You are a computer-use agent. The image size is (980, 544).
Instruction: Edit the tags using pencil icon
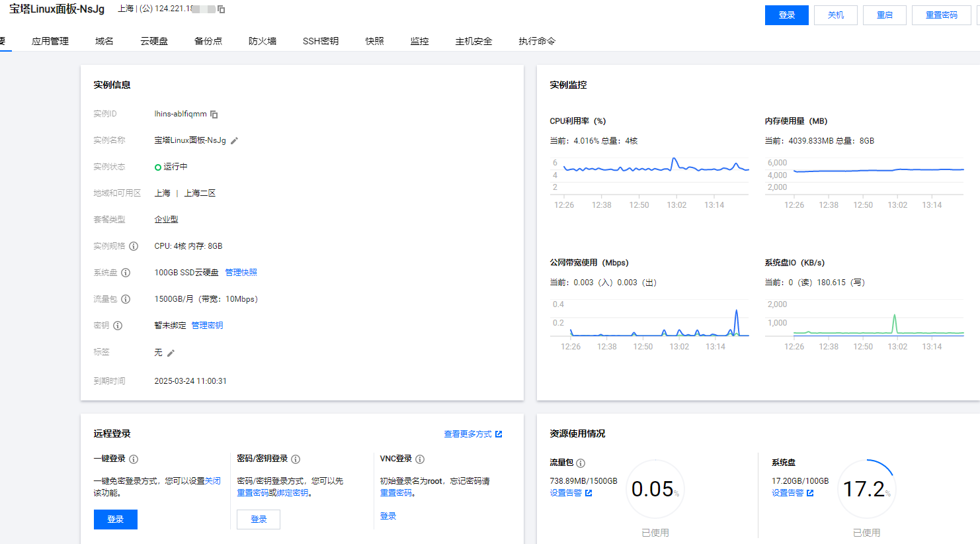tap(171, 353)
